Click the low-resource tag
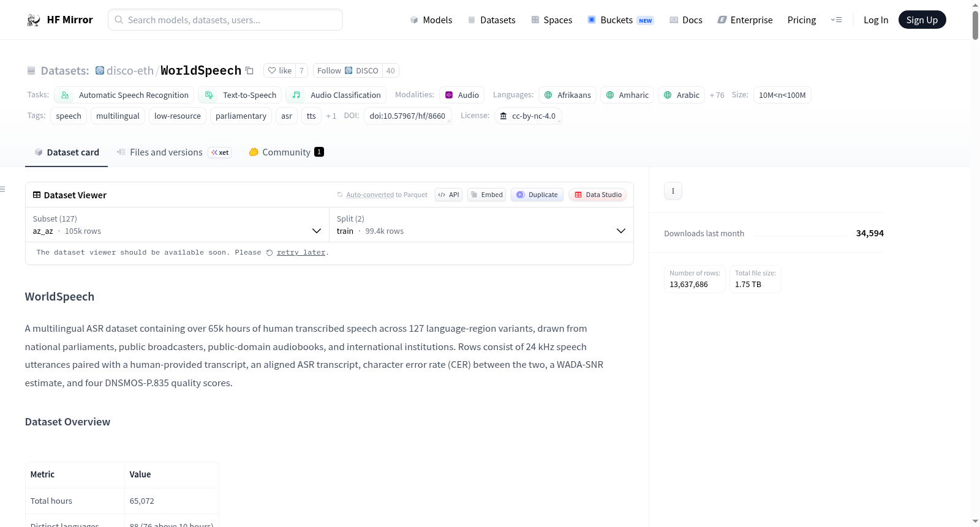980x527 pixels. [x=178, y=116]
